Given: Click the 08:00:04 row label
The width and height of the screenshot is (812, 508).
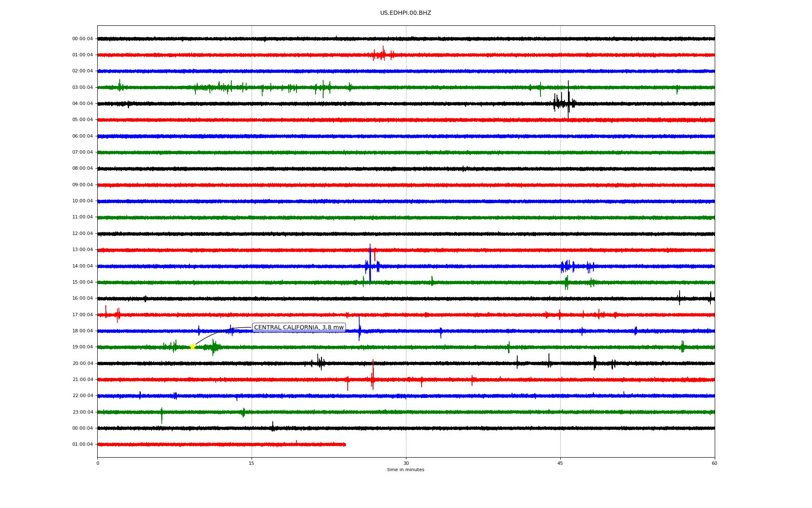Looking at the screenshot, I should 82,168.
